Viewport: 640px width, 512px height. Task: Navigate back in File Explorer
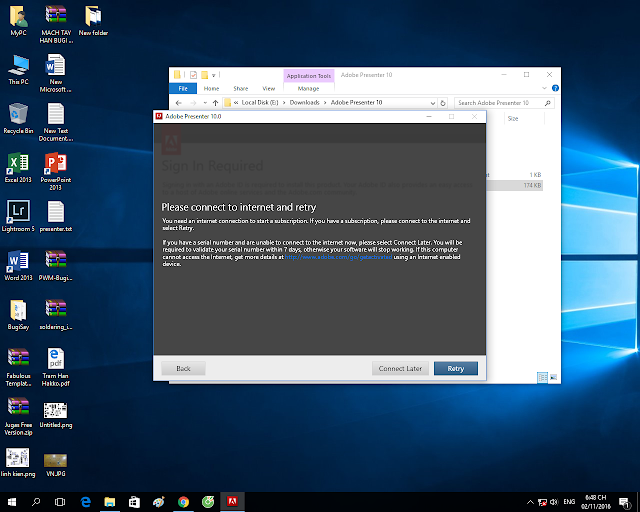[x=178, y=103]
